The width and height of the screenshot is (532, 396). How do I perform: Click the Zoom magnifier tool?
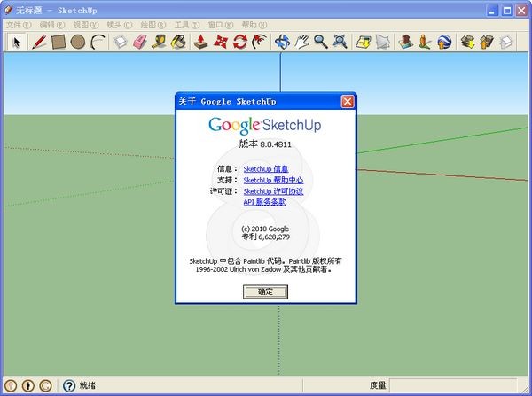point(320,42)
